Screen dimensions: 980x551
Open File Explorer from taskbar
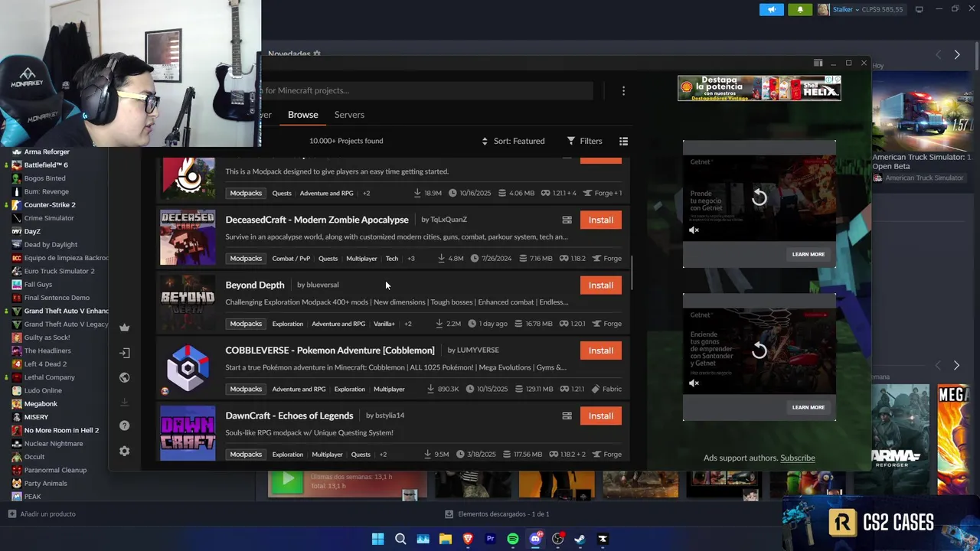pyautogui.click(x=445, y=539)
